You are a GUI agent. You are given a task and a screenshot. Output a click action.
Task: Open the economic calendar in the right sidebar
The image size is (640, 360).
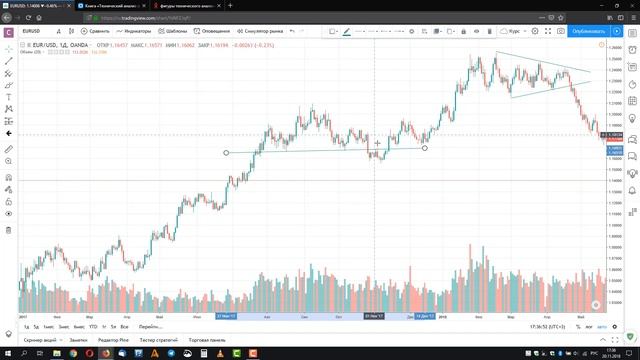coord(632,101)
